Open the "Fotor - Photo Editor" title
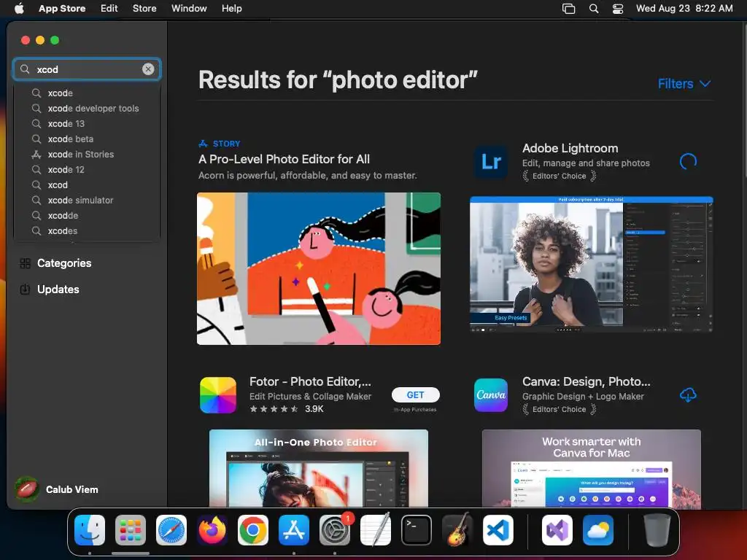 [310, 381]
